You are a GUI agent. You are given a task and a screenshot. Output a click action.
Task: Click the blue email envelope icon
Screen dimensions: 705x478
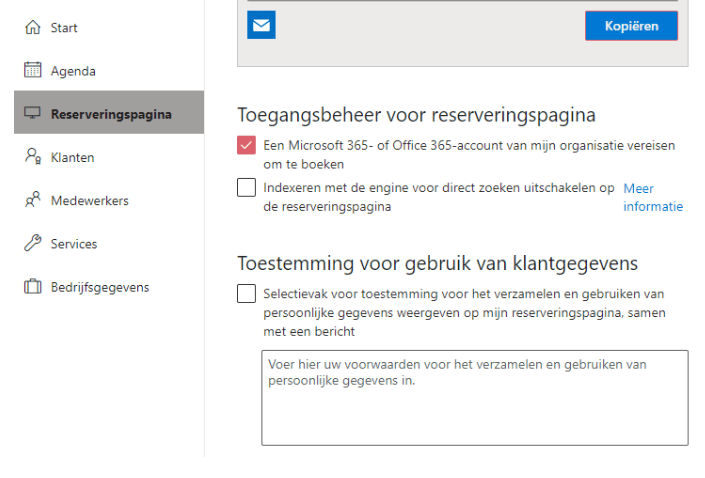(261, 26)
